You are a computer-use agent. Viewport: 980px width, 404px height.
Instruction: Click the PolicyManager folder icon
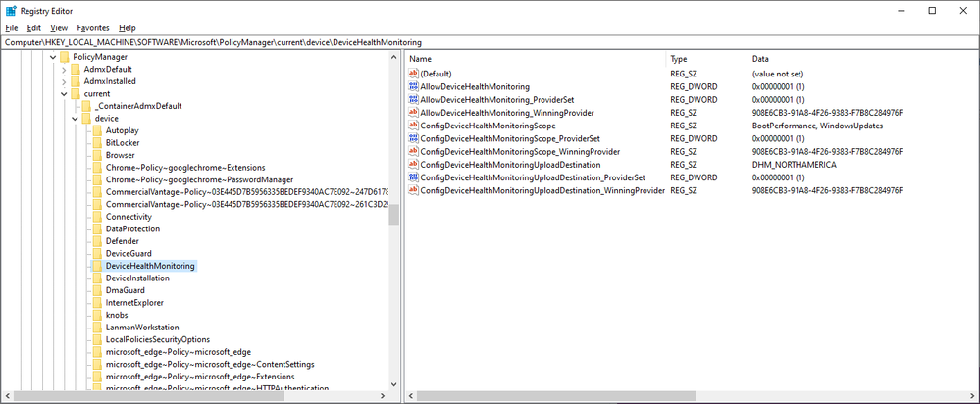[x=64, y=57]
